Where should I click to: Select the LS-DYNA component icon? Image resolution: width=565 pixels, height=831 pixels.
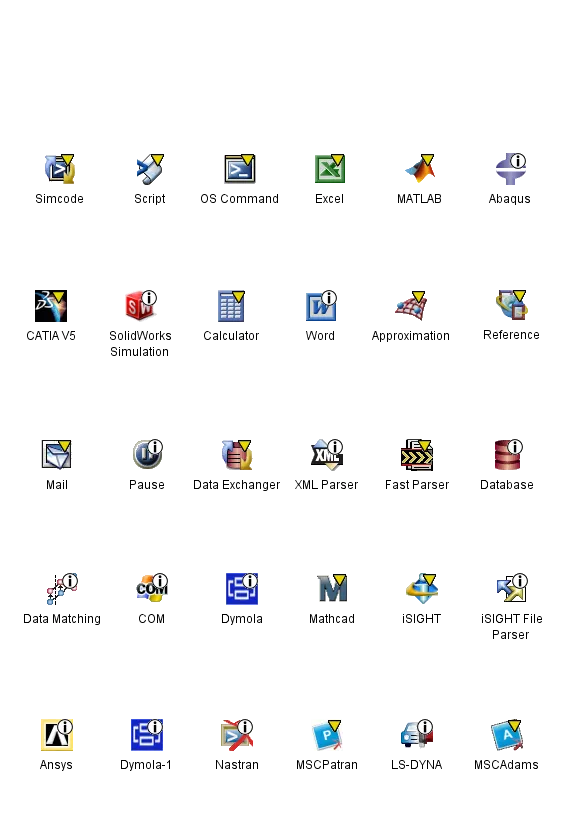coord(417,735)
